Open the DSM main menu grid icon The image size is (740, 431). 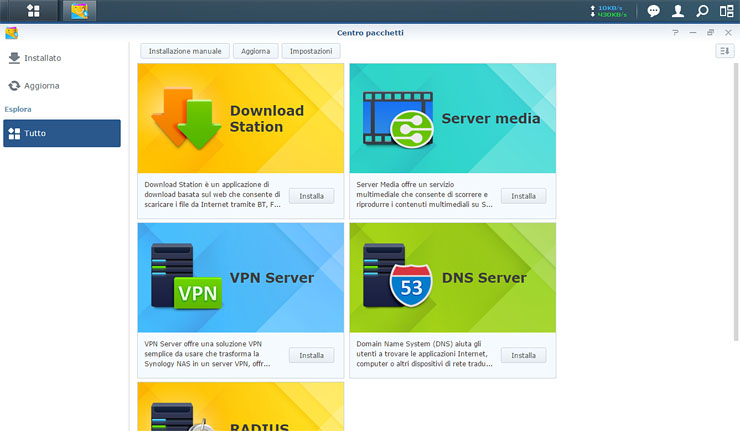[x=33, y=11]
